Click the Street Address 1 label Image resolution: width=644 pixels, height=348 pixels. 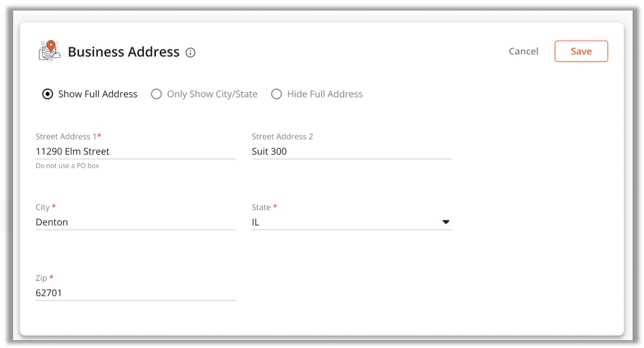pyautogui.click(x=69, y=136)
